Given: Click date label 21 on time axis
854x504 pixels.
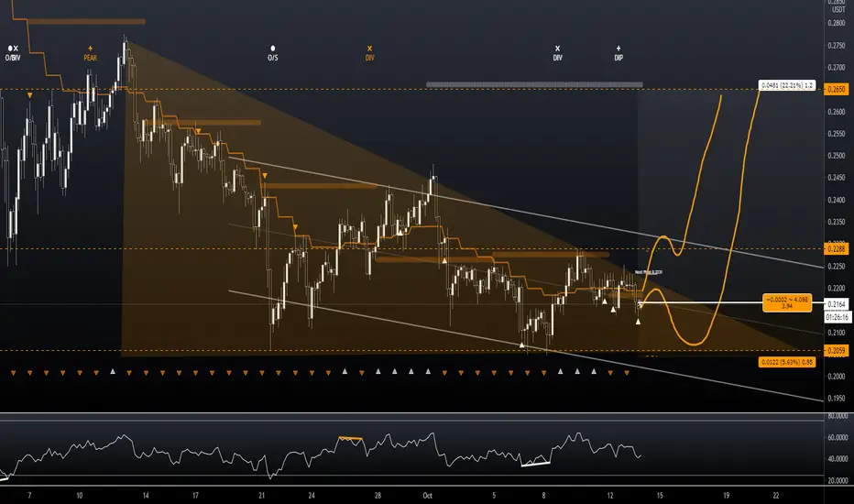Looking at the screenshot, I should 262,495.
